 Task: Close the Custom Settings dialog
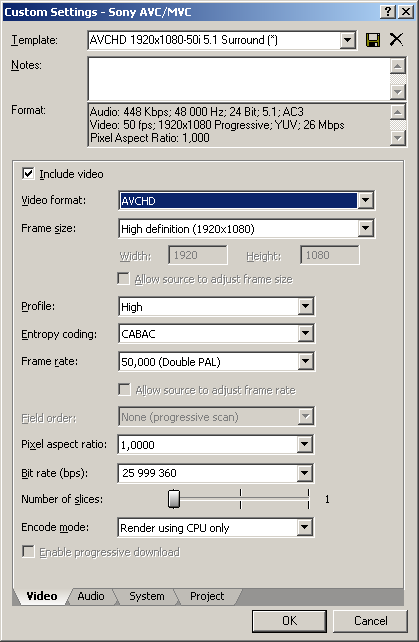[405, 11]
